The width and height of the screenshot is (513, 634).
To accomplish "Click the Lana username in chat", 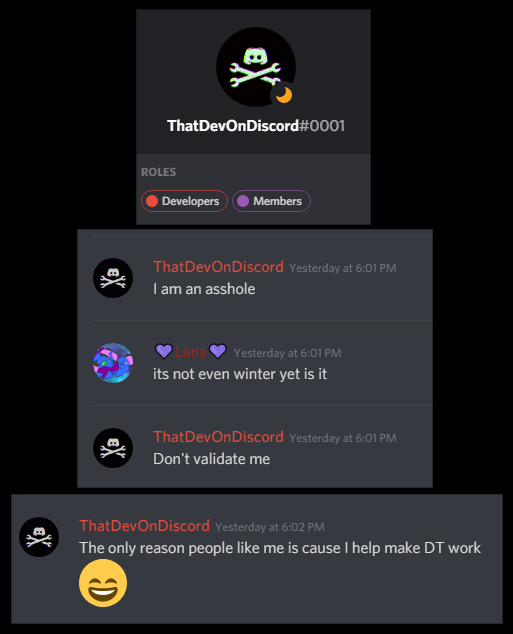I will point(191,352).
